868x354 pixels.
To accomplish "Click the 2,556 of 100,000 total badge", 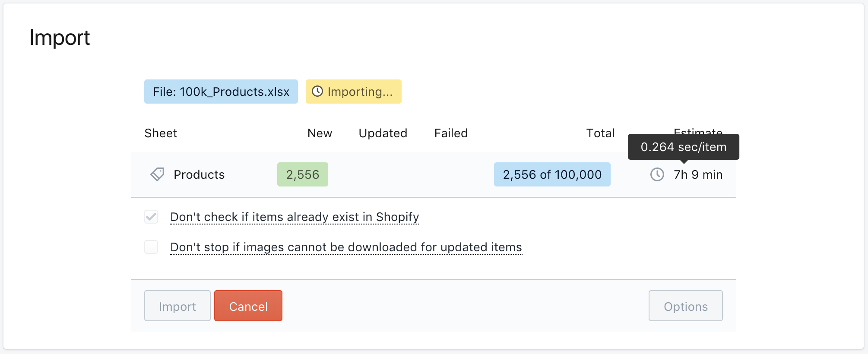I will 552,174.
